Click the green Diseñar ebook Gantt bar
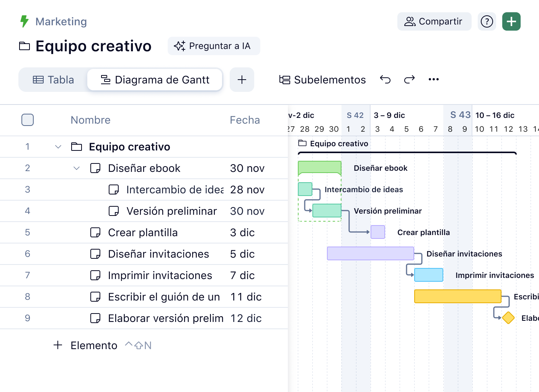 pos(320,168)
